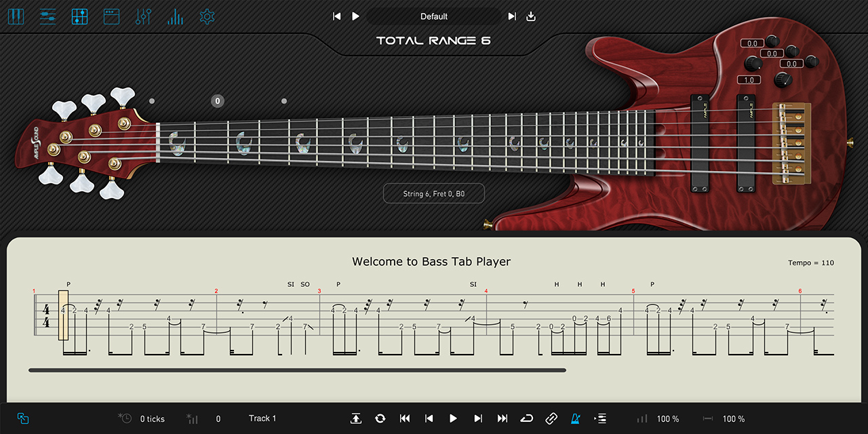Click the velocity bars icon beside the 0 value
The height and width of the screenshot is (434, 868).
(193, 418)
